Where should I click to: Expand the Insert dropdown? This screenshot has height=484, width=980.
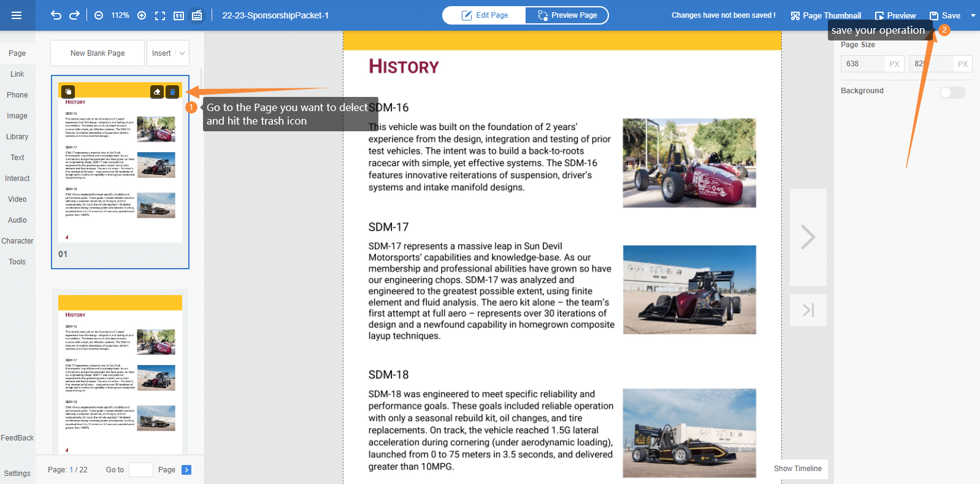182,53
